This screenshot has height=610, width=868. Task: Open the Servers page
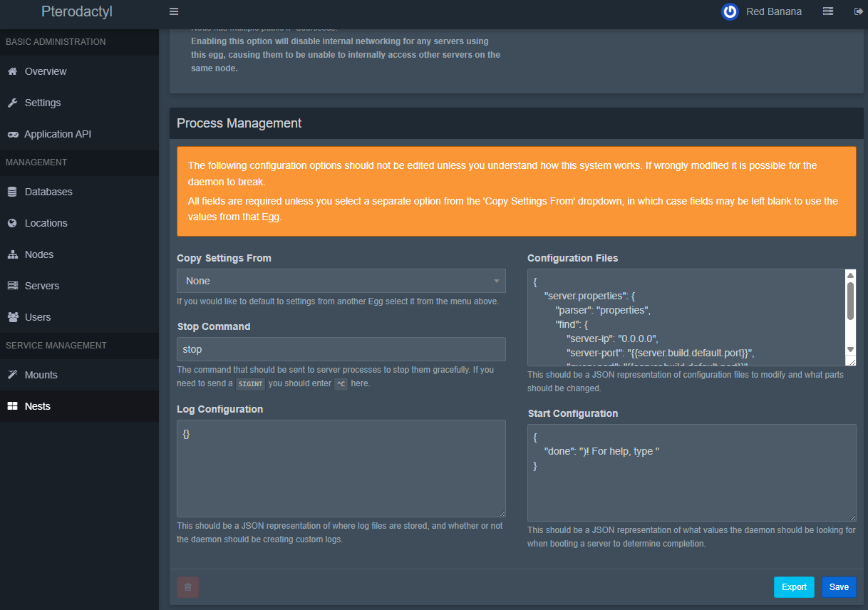point(79,286)
